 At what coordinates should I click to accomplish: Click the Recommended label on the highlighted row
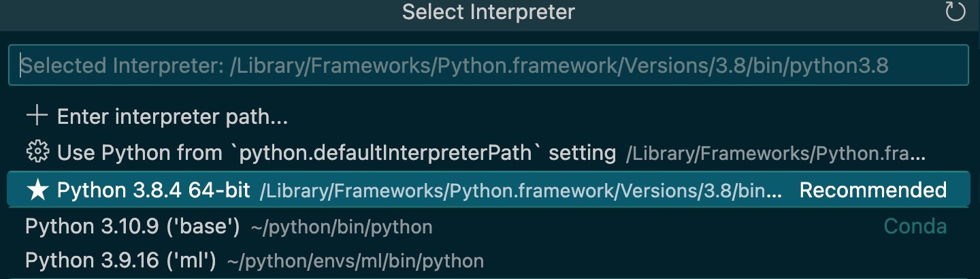[x=872, y=190]
